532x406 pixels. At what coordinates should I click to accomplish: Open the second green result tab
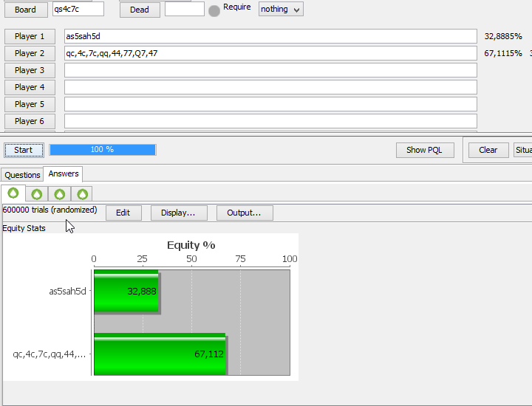pos(37,194)
